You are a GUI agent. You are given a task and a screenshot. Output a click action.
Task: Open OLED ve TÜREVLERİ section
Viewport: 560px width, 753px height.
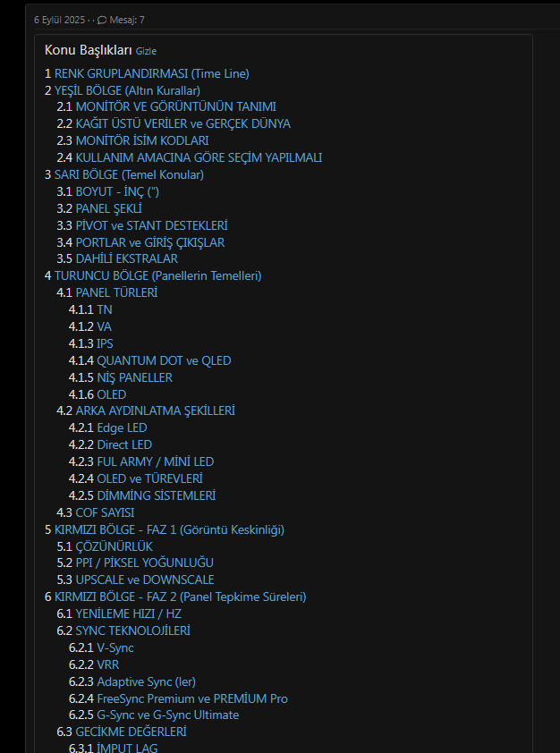tap(150, 478)
